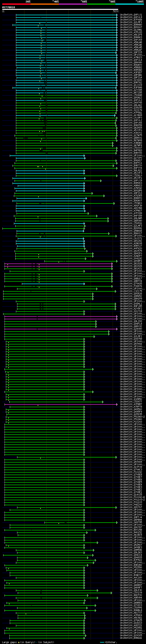146x644 pixels.
Task: Click the red ~20% identity legend segment
Action: point(16,4)
